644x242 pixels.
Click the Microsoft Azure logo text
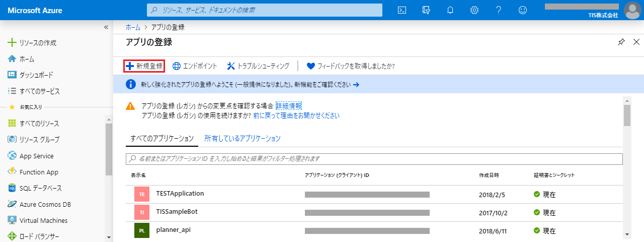pyautogui.click(x=35, y=10)
